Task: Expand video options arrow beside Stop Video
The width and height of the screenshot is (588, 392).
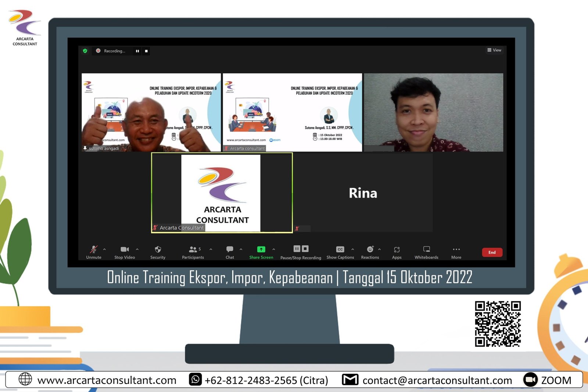Action: tap(137, 249)
